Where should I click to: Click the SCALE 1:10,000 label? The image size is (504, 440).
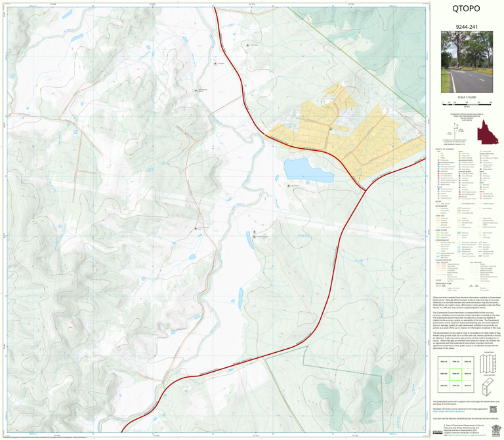click(467, 97)
